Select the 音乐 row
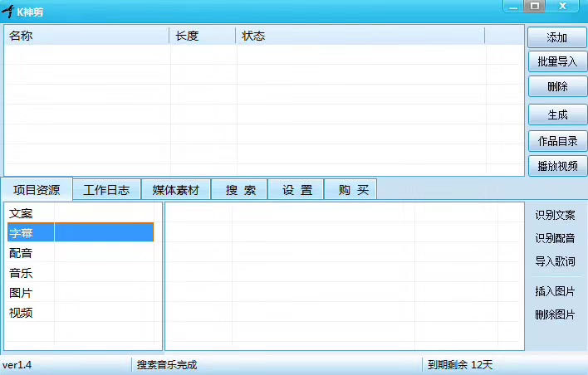Viewport: 588px width, 375px height. point(81,273)
